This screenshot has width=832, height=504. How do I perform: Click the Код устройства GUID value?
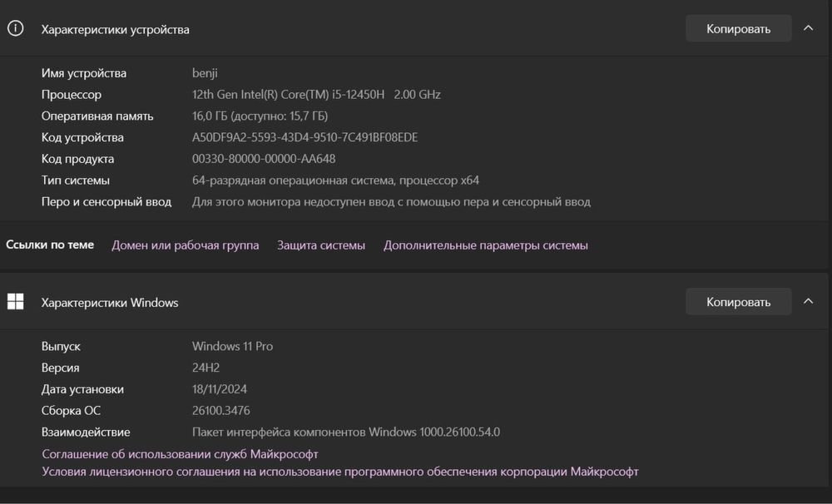(305, 137)
